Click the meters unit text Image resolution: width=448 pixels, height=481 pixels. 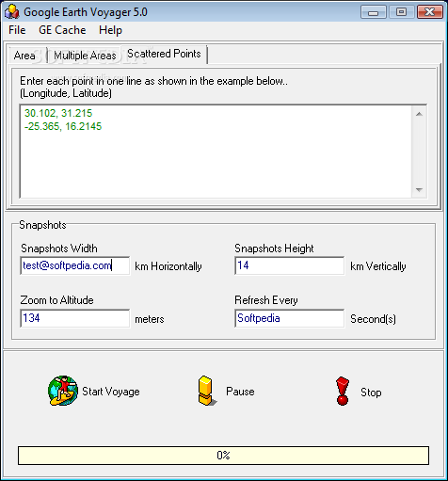click(x=150, y=319)
